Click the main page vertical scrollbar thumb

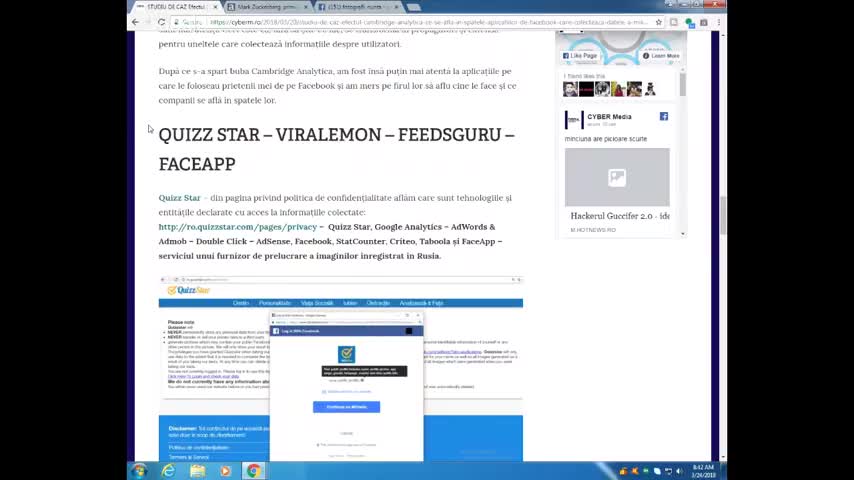pos(723,215)
